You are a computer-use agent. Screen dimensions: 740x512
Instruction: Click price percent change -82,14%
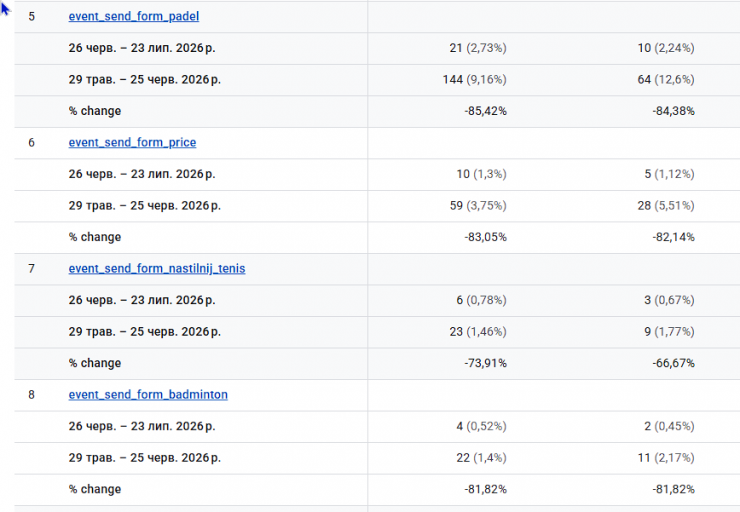[673, 237]
